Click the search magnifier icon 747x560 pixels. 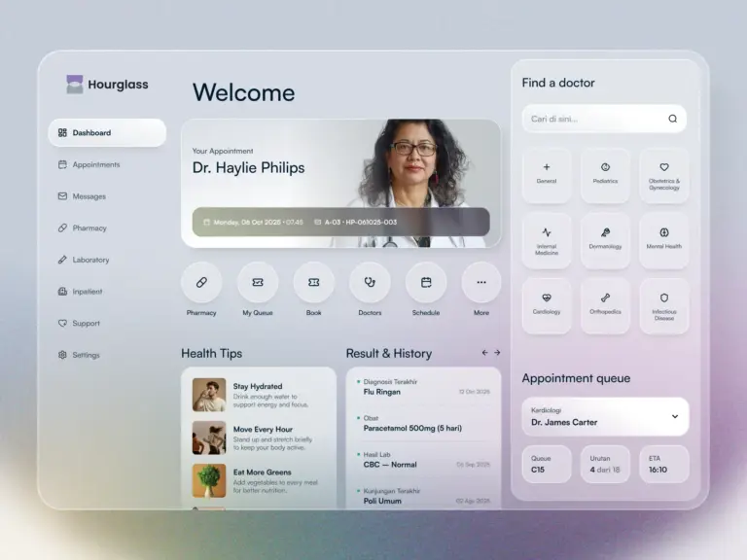tap(672, 119)
